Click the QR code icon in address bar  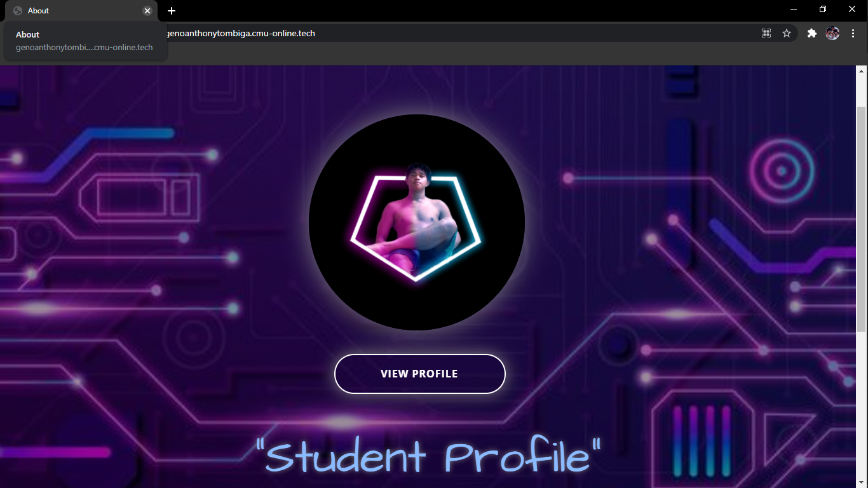coord(766,33)
